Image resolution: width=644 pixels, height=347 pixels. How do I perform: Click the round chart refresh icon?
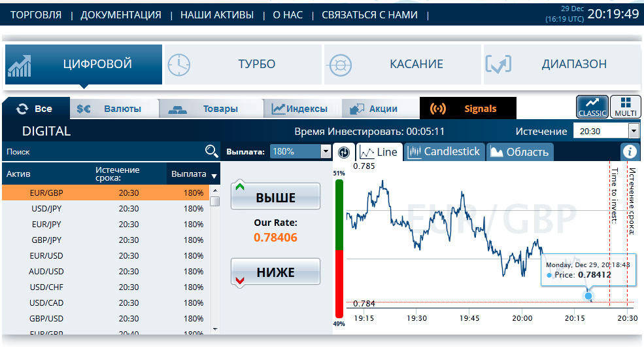[344, 153]
